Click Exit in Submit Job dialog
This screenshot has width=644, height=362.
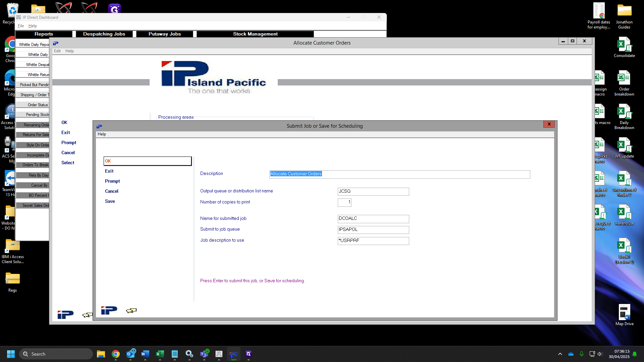(109, 171)
